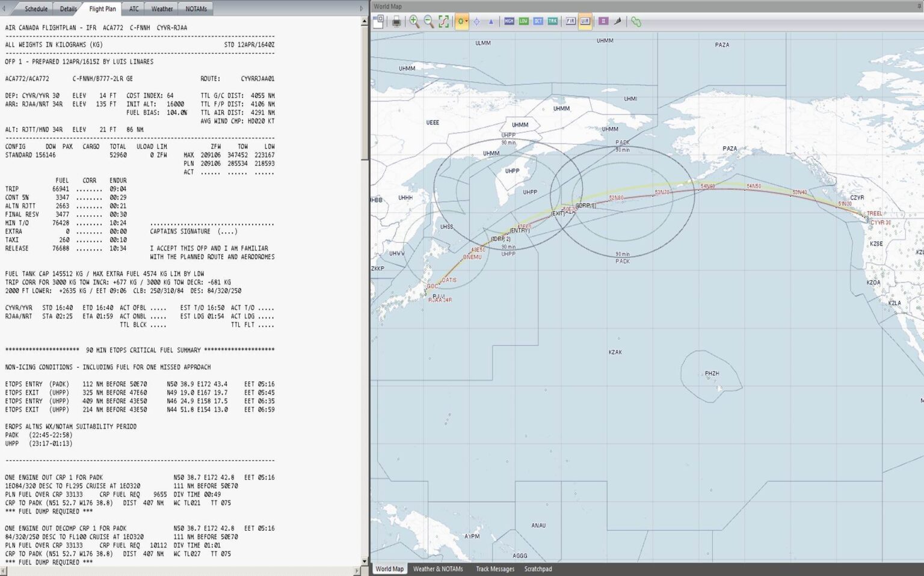Image resolution: width=924 pixels, height=576 pixels.
Task: Select the Fit Route to View icon
Action: (x=443, y=22)
